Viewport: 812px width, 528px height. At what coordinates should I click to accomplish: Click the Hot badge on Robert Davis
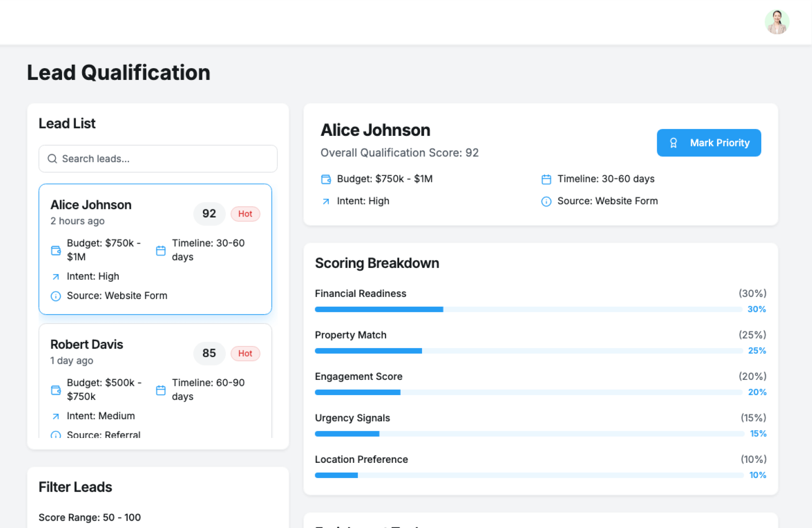[245, 354]
